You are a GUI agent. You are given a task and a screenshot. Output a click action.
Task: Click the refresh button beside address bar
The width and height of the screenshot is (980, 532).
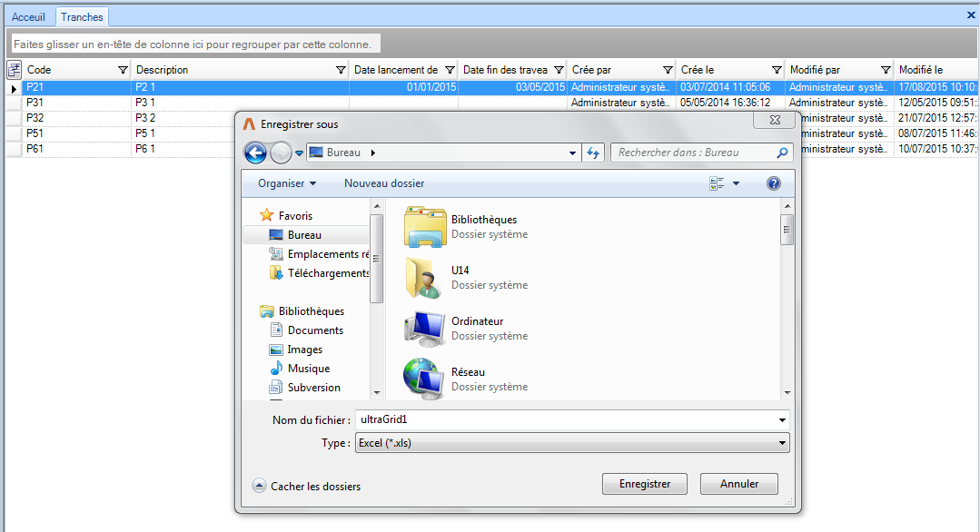coord(593,153)
